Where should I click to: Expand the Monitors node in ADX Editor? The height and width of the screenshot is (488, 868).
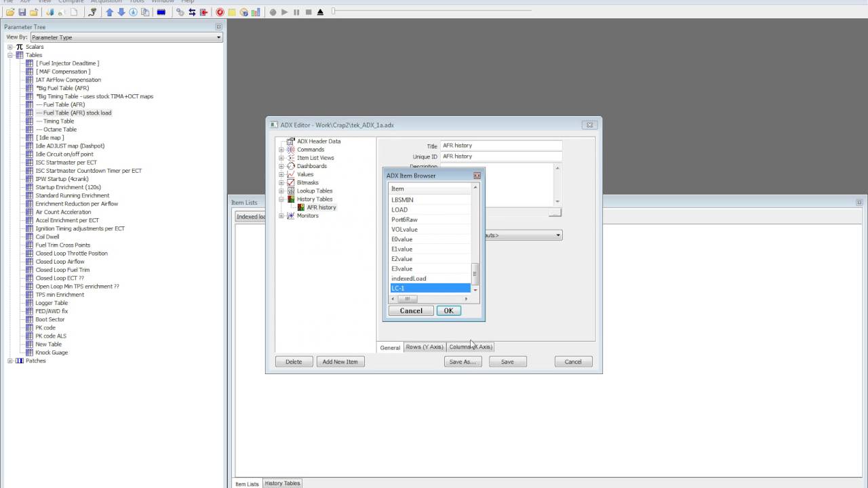pos(281,216)
